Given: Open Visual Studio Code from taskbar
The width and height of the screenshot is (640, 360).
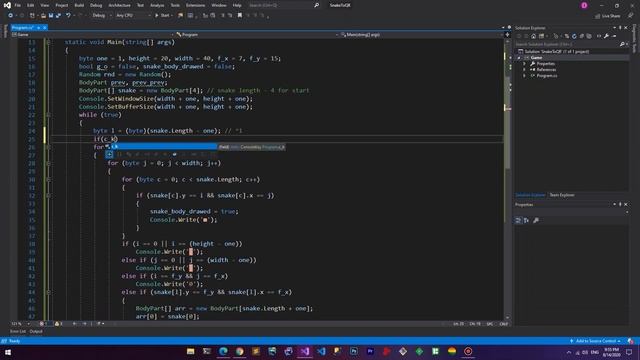Looking at the screenshot, I should coord(321,351).
